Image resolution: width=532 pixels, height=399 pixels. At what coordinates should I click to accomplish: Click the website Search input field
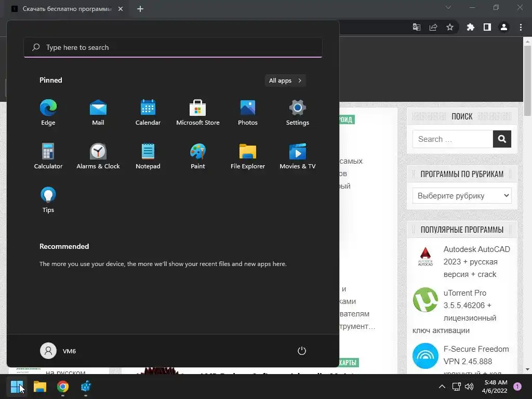453,139
